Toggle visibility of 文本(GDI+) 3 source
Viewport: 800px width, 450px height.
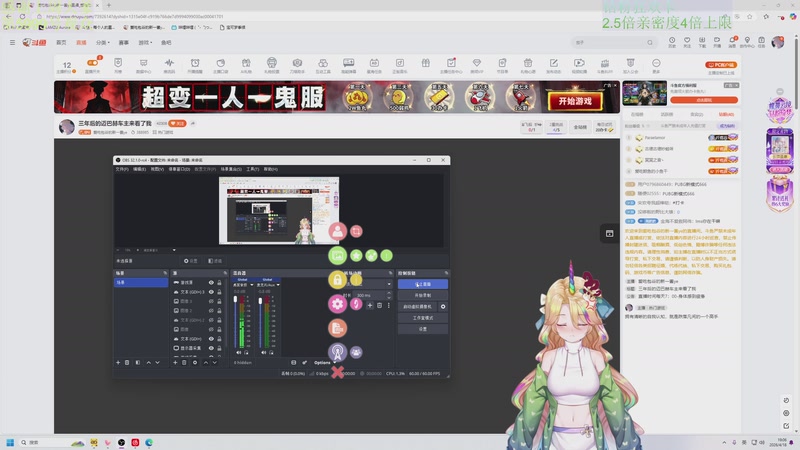tap(211, 292)
